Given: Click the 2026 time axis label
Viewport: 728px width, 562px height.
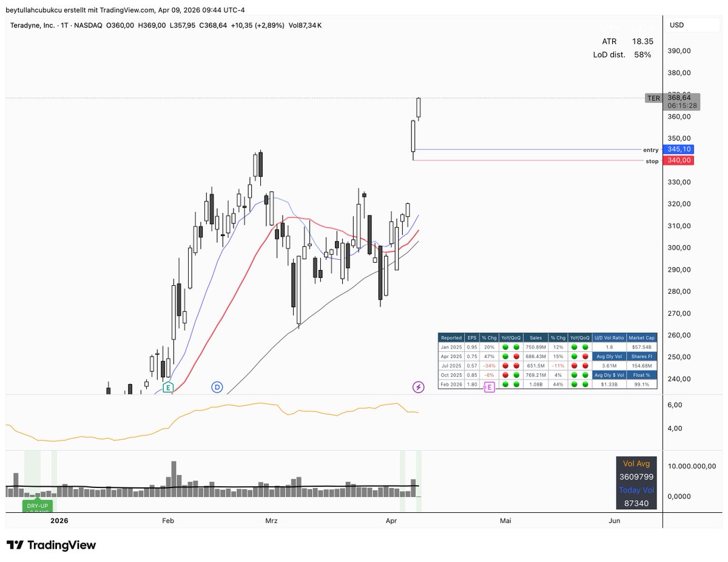Looking at the screenshot, I should point(59,520).
